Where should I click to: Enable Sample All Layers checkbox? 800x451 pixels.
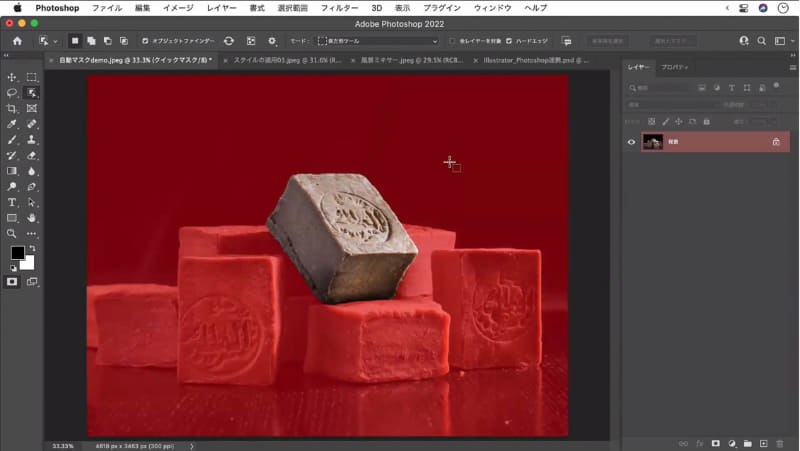(x=452, y=41)
